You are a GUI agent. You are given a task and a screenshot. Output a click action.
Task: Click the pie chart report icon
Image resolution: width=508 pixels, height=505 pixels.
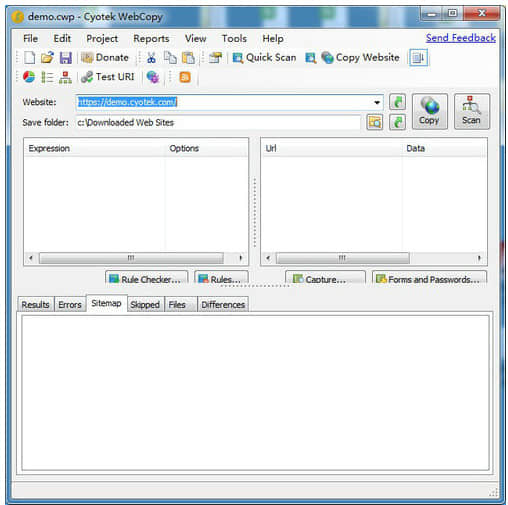point(29,77)
